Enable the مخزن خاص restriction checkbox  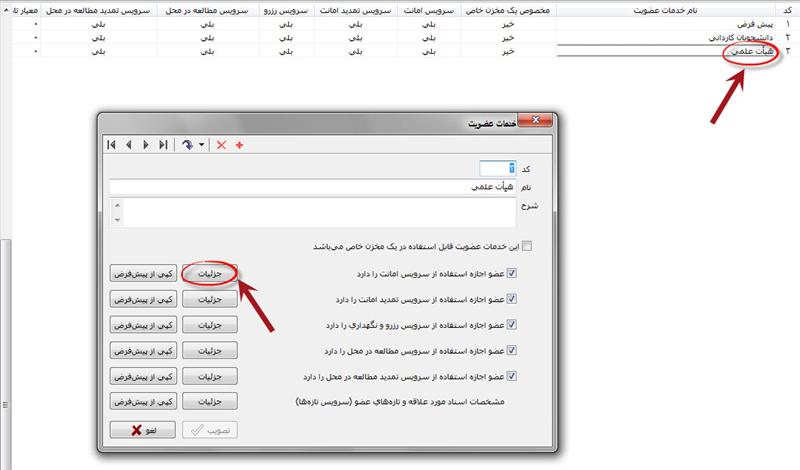click(x=527, y=246)
